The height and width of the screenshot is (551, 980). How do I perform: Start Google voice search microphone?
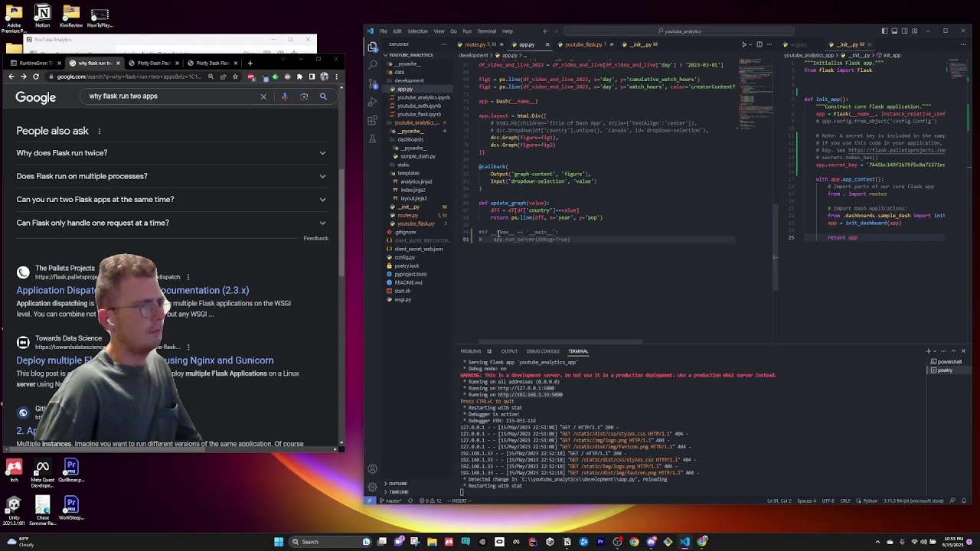(x=285, y=96)
